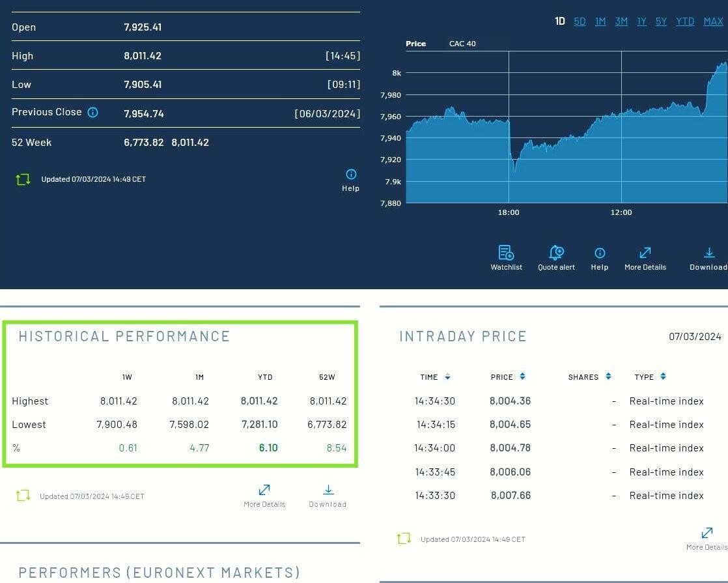
Task: Create a Quote alert with the bell icon
Action: click(x=556, y=258)
